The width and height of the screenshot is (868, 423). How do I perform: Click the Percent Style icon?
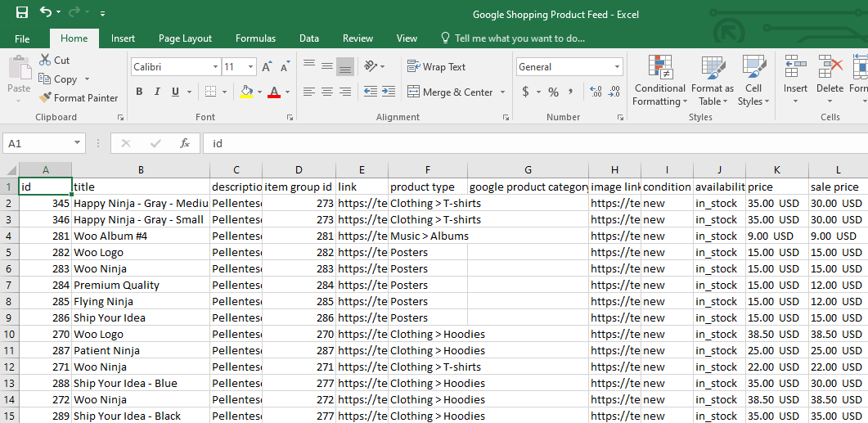[x=553, y=92]
